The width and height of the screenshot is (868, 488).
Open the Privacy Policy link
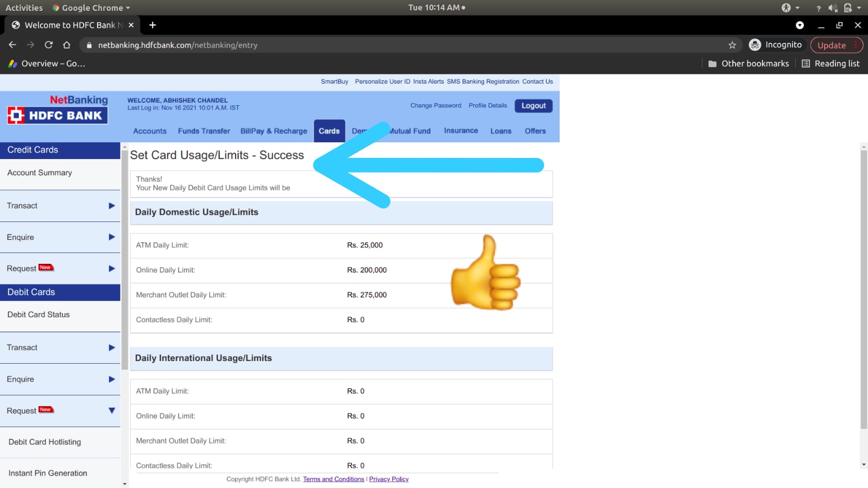(x=389, y=479)
